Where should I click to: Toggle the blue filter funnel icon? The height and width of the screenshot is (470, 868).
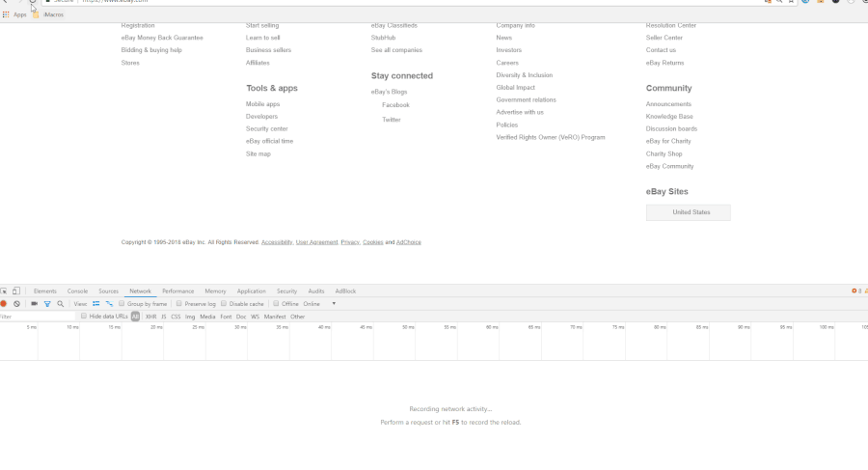[x=47, y=304]
